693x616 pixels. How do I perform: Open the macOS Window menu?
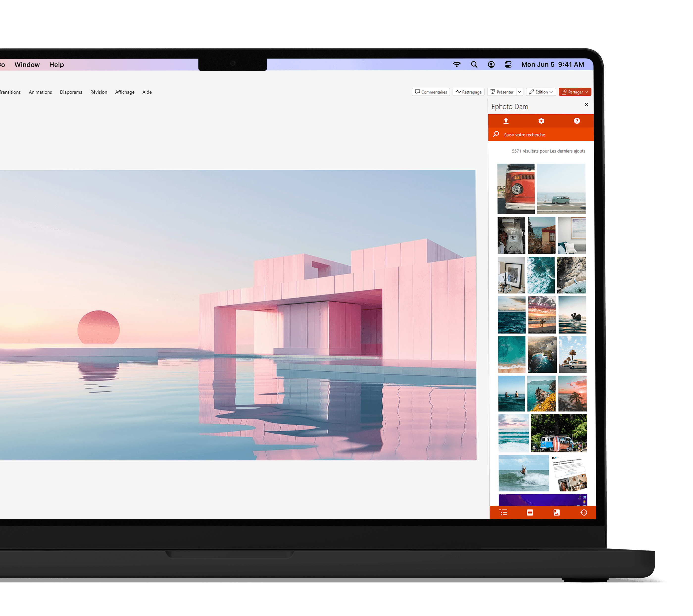[x=27, y=64]
